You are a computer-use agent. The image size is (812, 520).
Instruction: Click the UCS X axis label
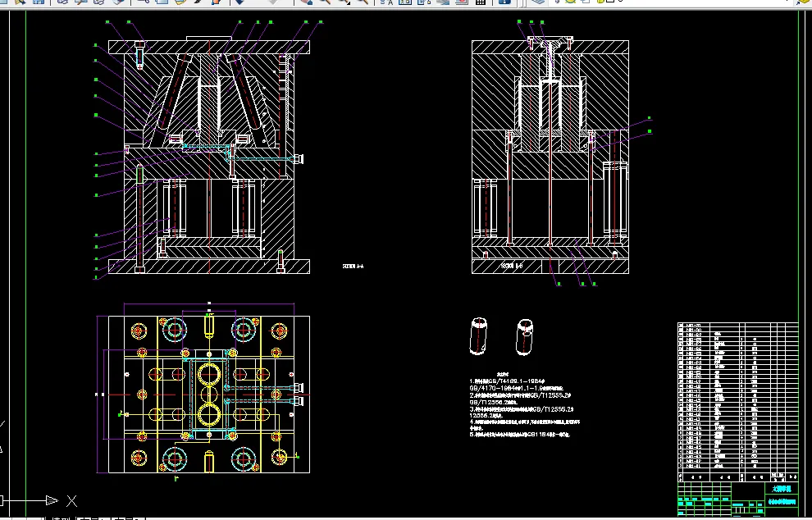click(71, 501)
